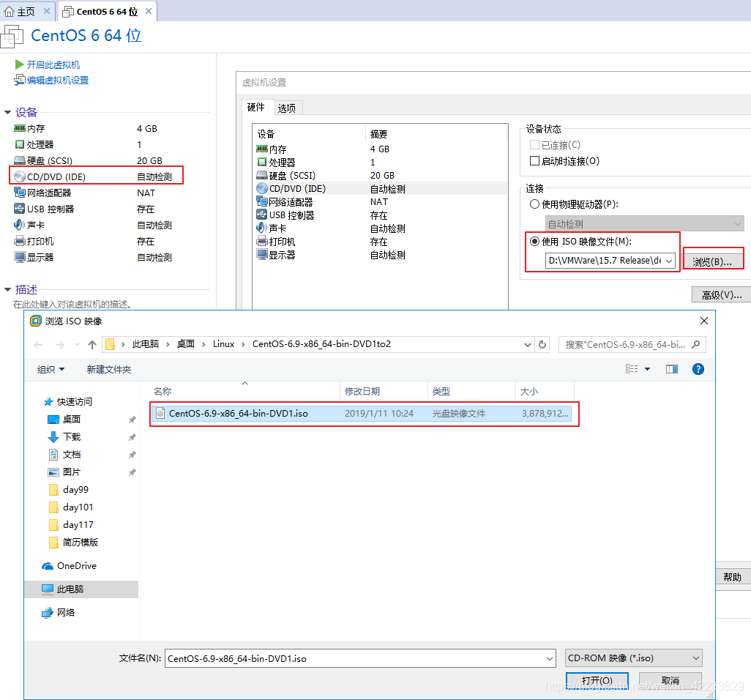Enable Connect at power on checkbox
The width and height of the screenshot is (751, 700).
(x=534, y=160)
